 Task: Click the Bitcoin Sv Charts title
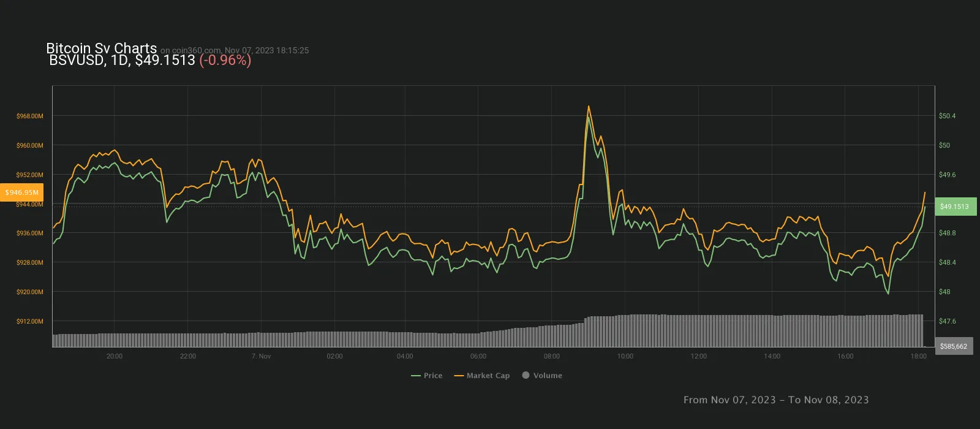[x=101, y=48]
